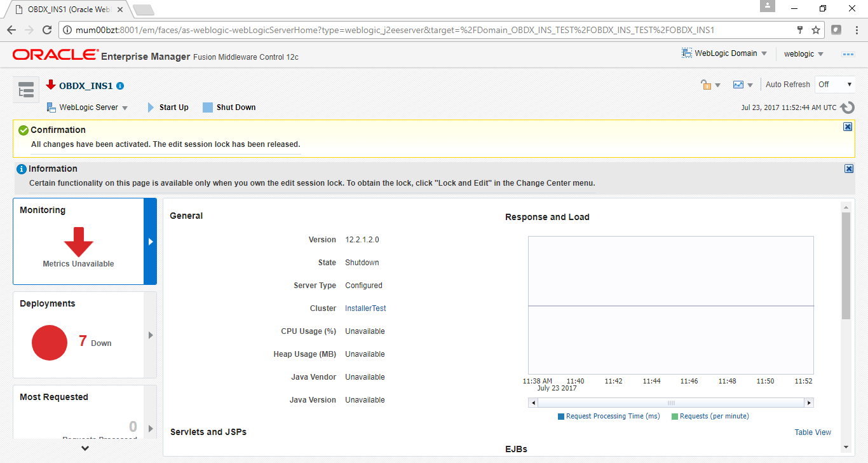Click the chart time slider handle
This screenshot has height=463, width=868.
[671, 403]
